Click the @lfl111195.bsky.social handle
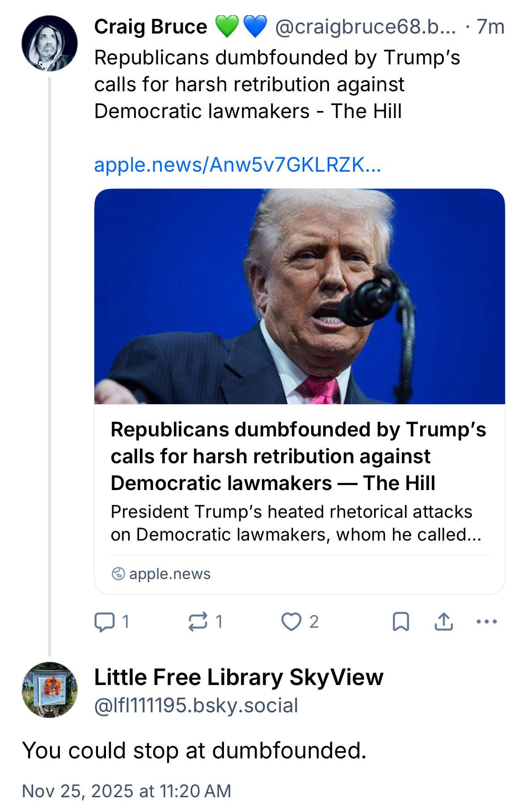The image size is (527, 812). pyautogui.click(x=196, y=706)
